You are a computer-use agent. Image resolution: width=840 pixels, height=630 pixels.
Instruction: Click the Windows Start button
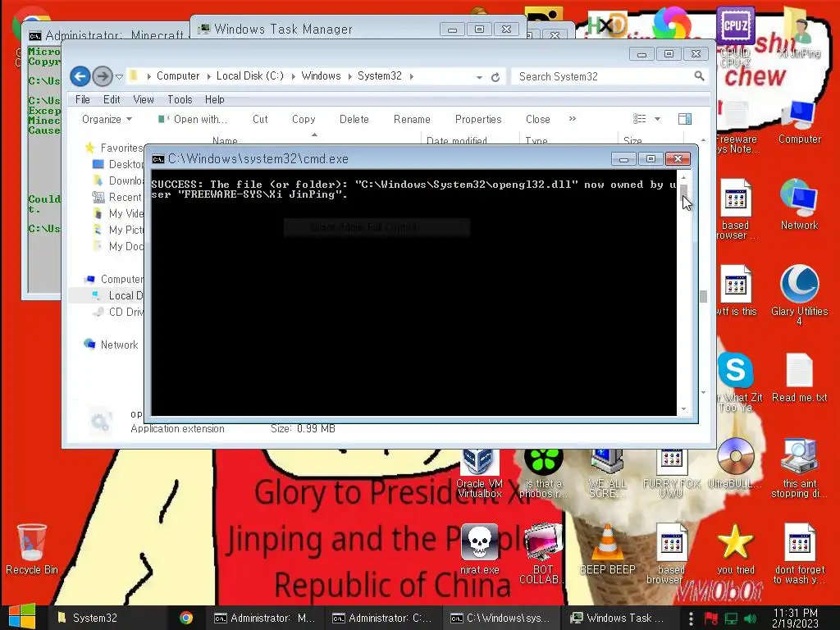pos(22,617)
